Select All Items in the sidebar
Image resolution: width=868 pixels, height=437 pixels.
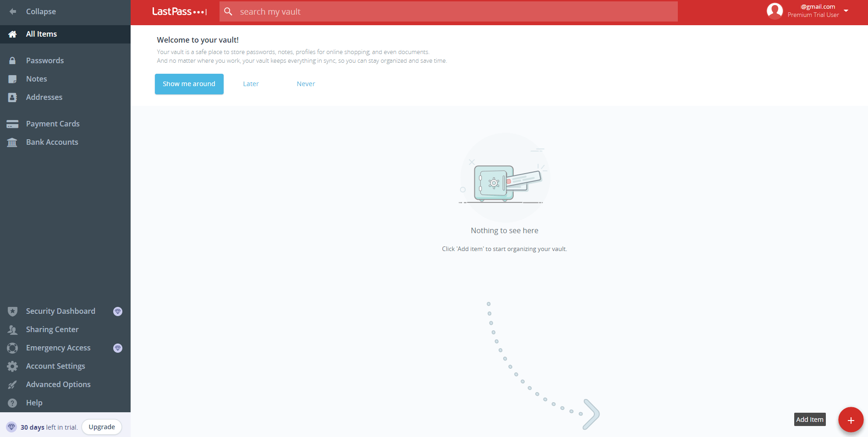tap(41, 34)
